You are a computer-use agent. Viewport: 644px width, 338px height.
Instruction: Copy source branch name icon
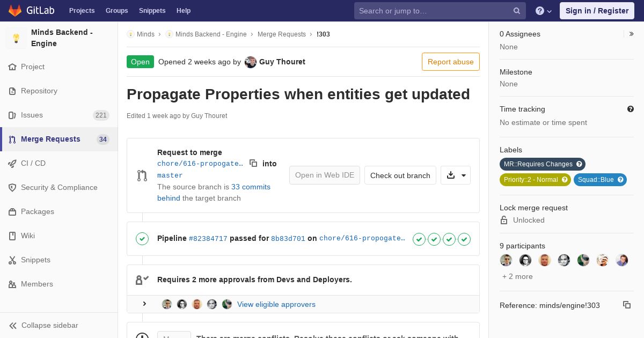[x=253, y=163]
